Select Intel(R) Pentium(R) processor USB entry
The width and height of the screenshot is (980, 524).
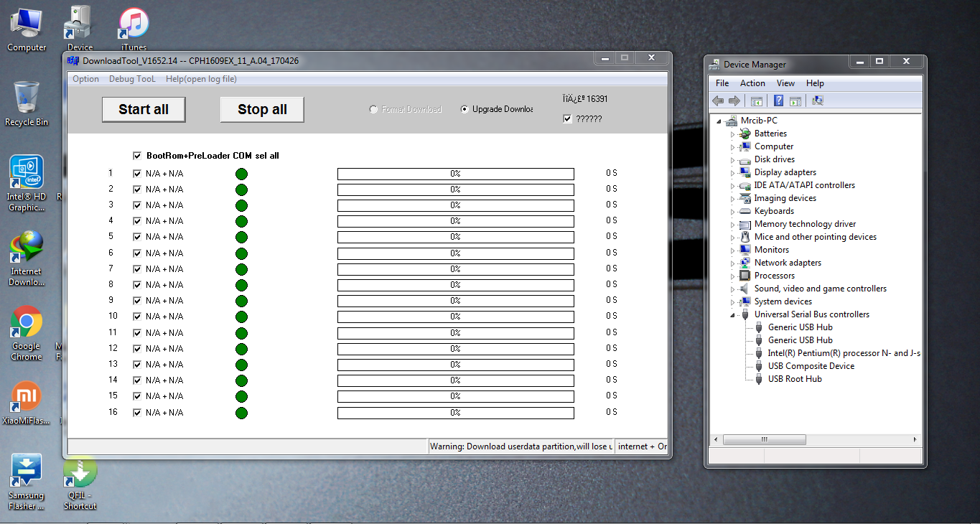pos(844,353)
